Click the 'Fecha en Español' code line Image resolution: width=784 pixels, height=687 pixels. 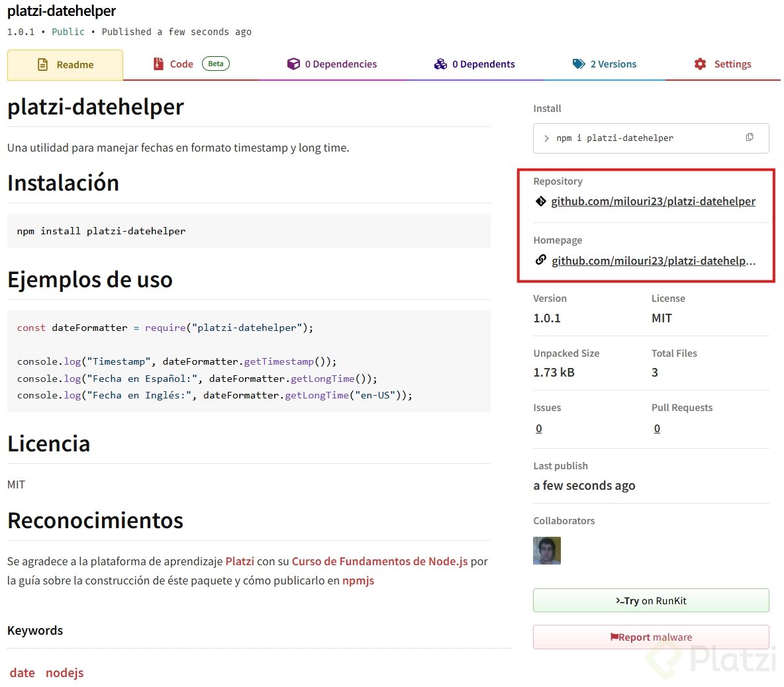pos(197,379)
